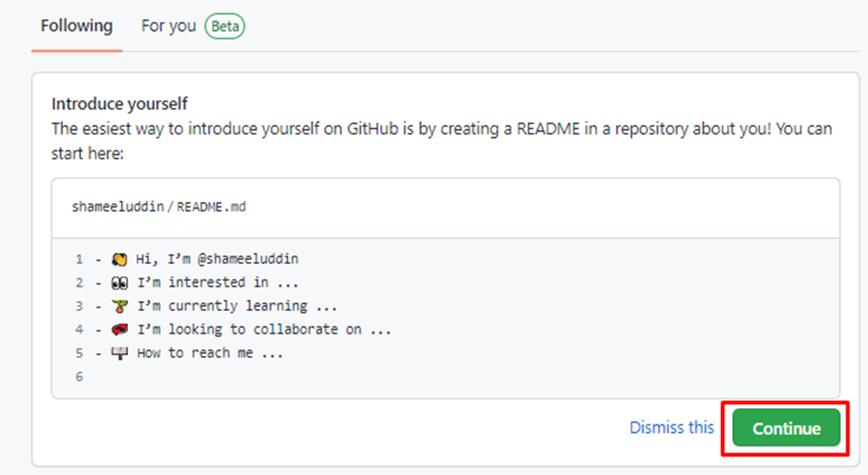
Task: Click the "I'm currently learning ..." line
Action: 237,306
